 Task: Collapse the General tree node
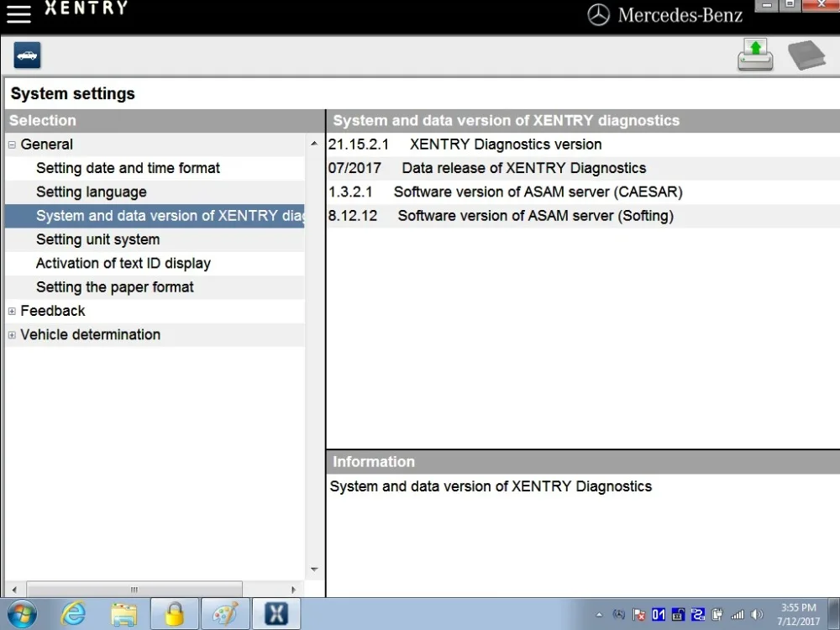pyautogui.click(x=12, y=144)
